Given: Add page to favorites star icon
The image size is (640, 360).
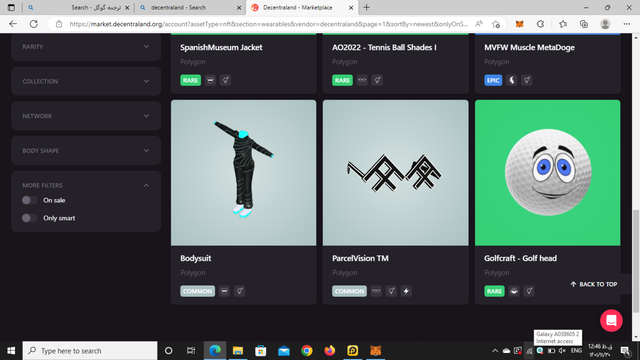Looking at the screenshot, I should (496, 24).
